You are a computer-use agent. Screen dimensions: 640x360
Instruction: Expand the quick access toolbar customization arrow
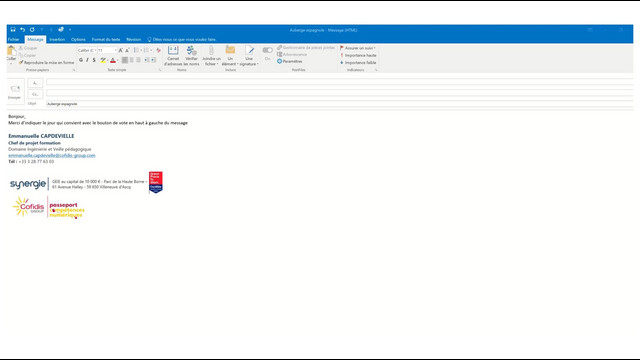tap(70, 29)
